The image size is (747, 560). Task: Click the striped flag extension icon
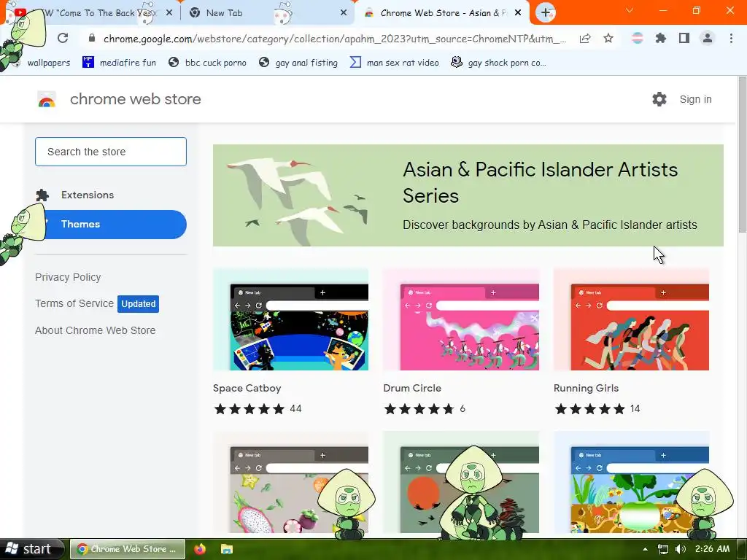(637, 38)
